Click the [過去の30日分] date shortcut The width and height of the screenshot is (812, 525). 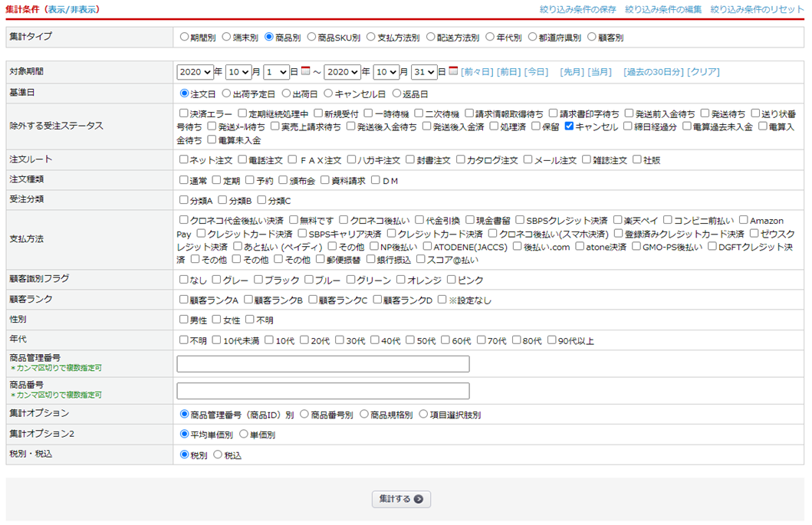[x=653, y=72]
